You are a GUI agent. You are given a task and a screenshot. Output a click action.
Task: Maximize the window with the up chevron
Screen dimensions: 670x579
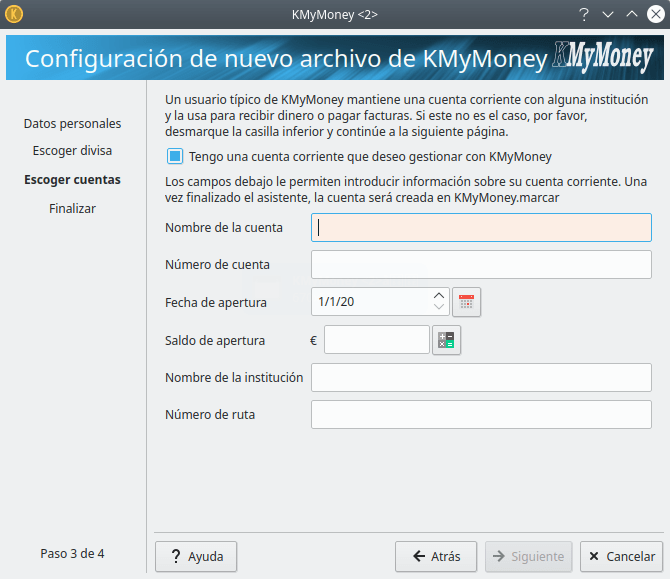632,14
